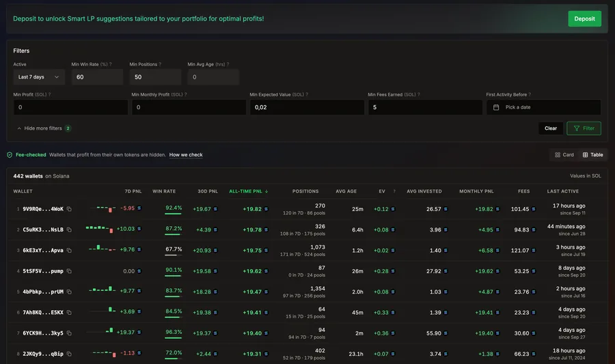The height and width of the screenshot is (364, 615).
Task: Click the Min Avg Age input
Action: [x=213, y=77]
